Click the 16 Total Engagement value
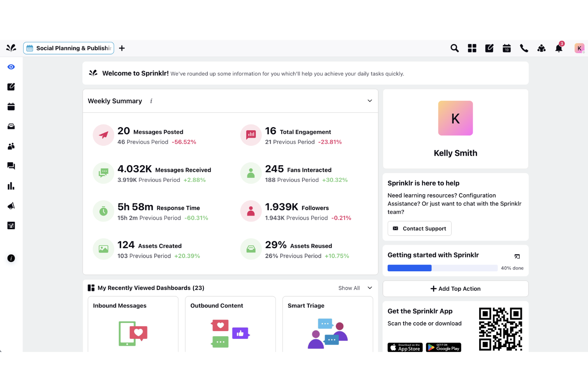The image size is (588, 392). pyautogui.click(x=271, y=131)
